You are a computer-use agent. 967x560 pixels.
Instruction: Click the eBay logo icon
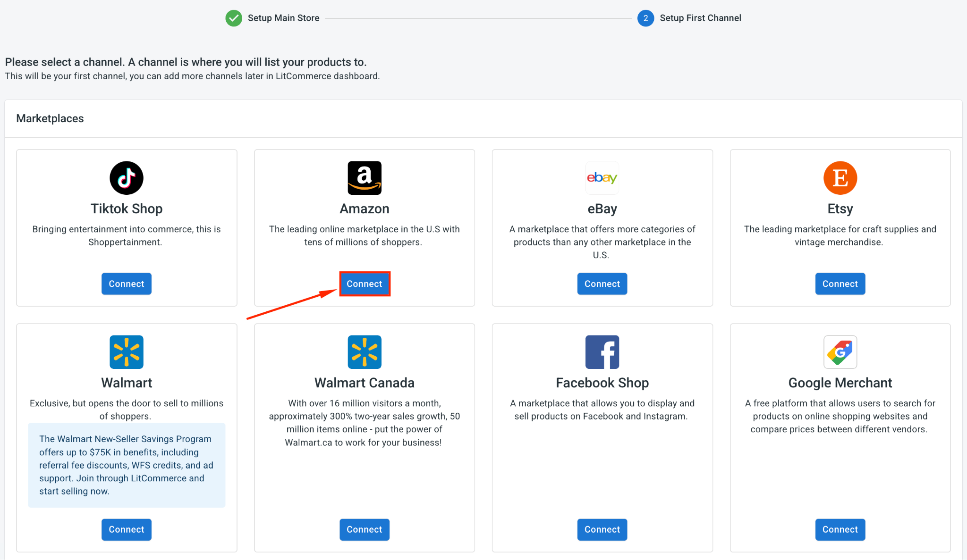(602, 178)
